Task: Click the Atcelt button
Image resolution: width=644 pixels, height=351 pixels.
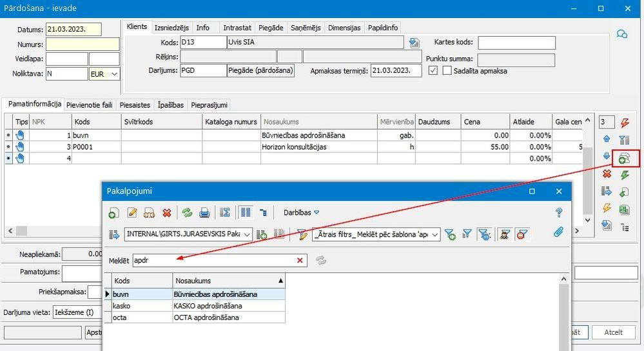Action: point(613,332)
